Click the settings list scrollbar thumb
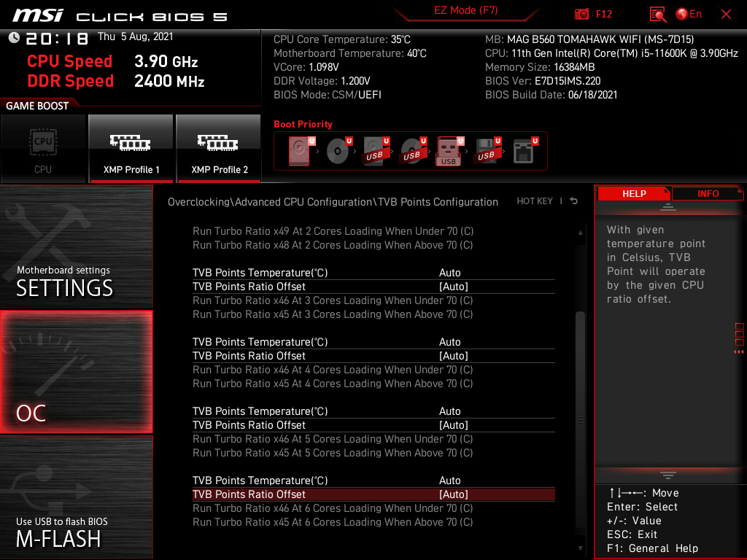The image size is (747, 560). point(580,419)
